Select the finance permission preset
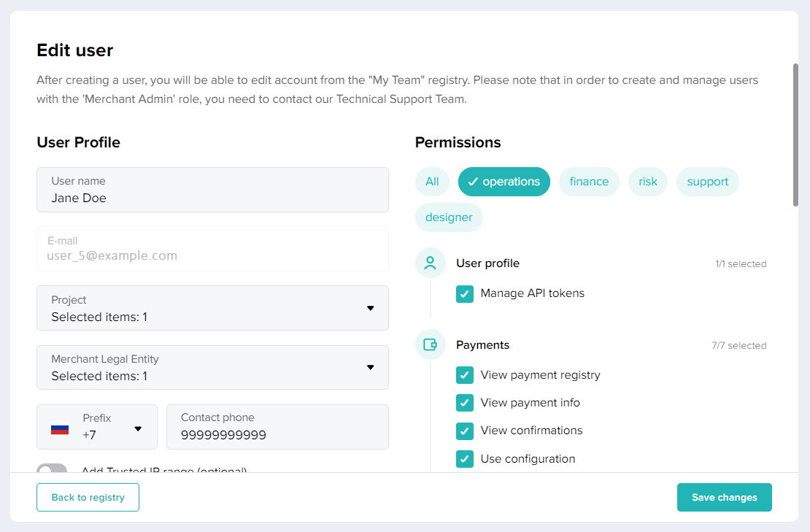Screen dimensions: 810x532 (x=589, y=182)
